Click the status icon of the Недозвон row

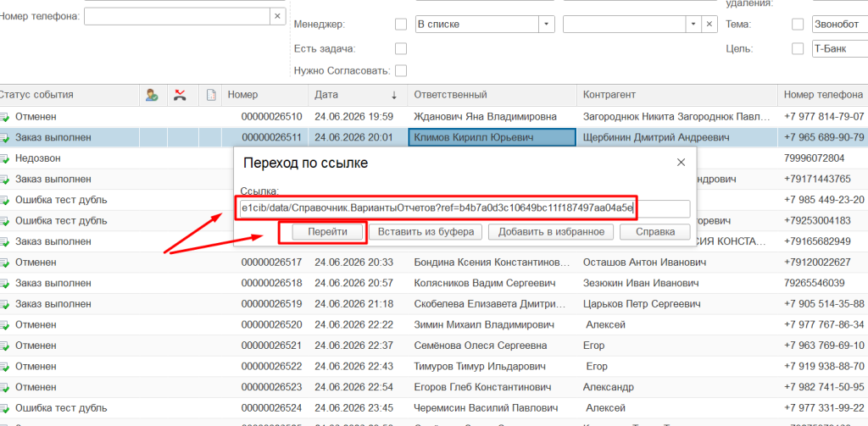[4, 158]
